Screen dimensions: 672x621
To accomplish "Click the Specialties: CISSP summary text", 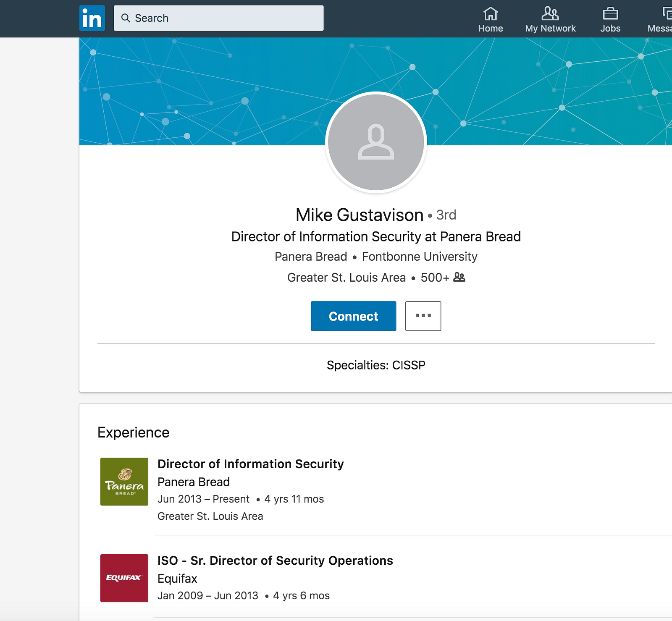I will [376, 365].
